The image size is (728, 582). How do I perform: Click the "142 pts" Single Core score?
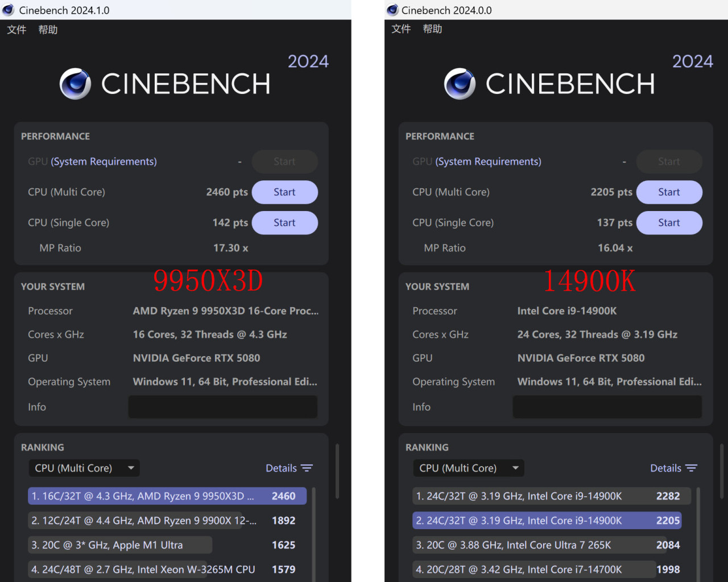(x=230, y=223)
